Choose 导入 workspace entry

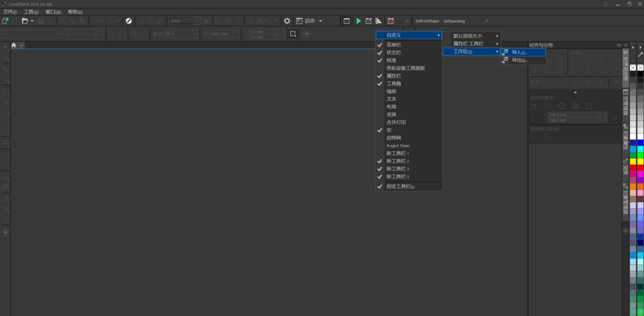click(x=523, y=53)
